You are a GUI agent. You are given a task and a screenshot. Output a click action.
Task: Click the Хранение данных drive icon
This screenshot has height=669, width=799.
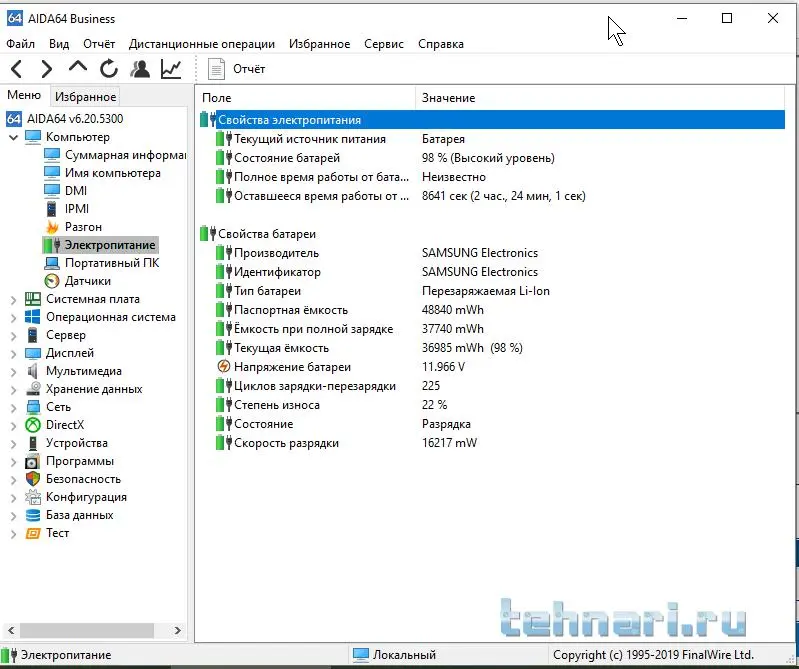[x=33, y=389]
